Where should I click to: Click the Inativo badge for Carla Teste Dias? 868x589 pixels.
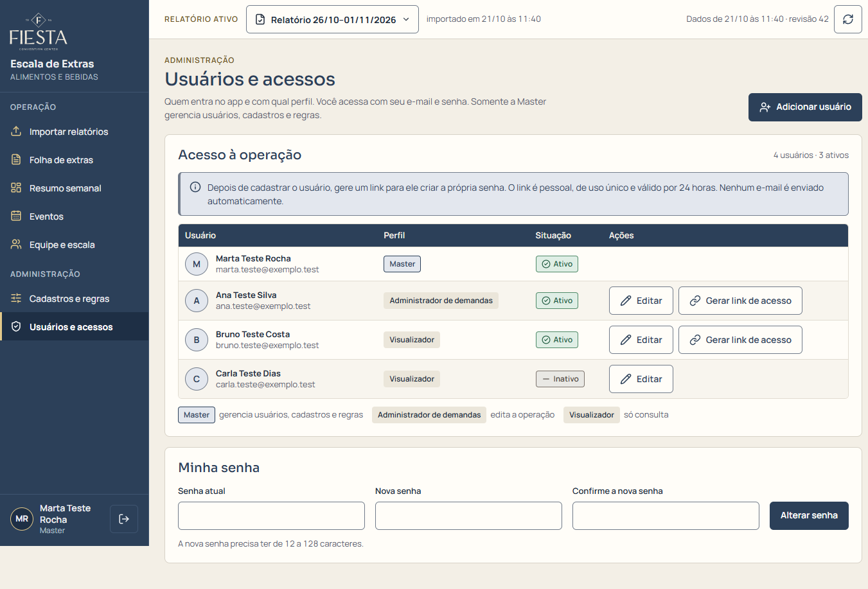point(560,379)
